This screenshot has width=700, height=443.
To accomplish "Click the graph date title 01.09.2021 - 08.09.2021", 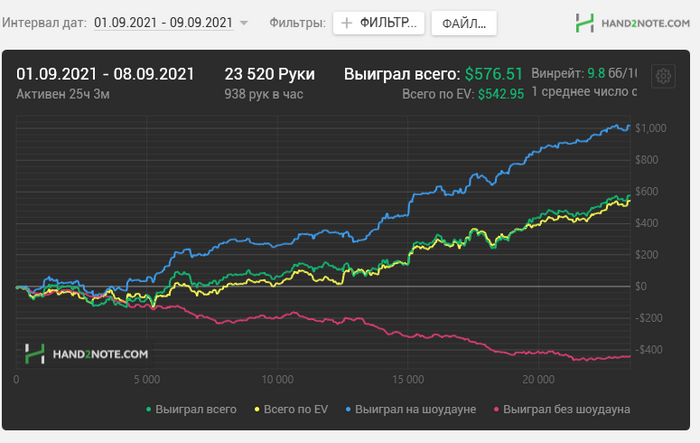I will click(105, 74).
